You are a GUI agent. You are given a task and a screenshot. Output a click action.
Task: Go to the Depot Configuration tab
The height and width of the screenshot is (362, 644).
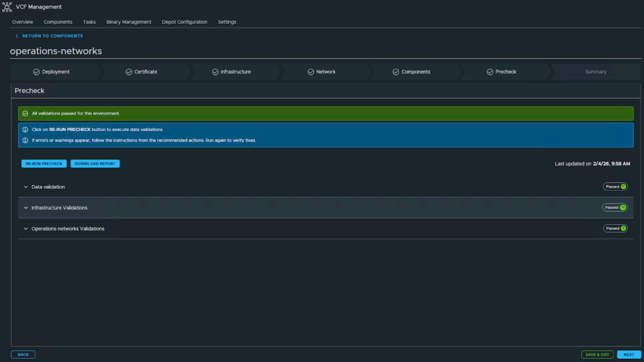click(x=185, y=22)
